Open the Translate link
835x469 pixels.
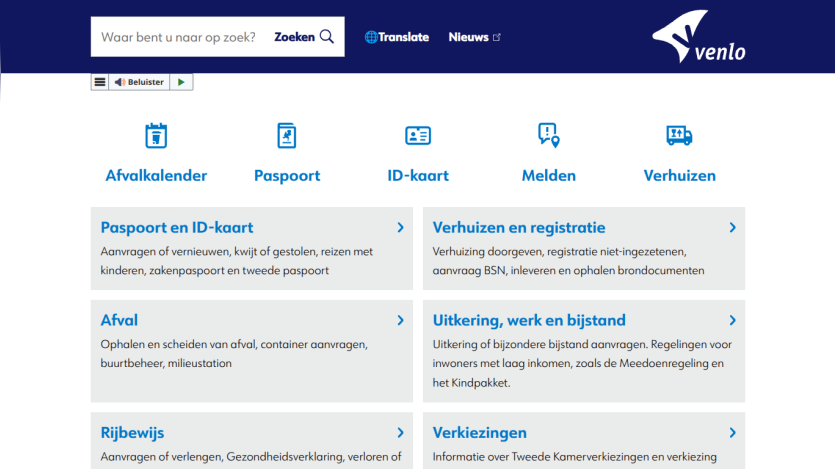(x=397, y=37)
